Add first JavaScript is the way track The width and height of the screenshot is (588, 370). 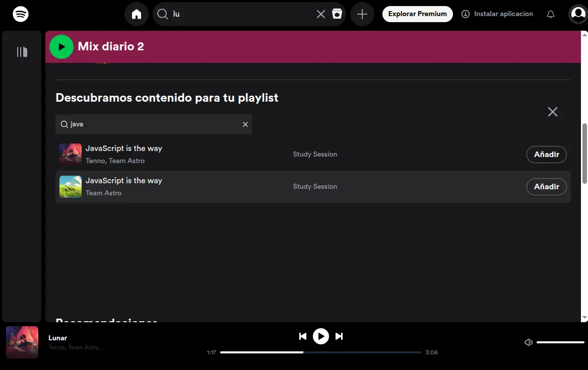click(x=546, y=155)
